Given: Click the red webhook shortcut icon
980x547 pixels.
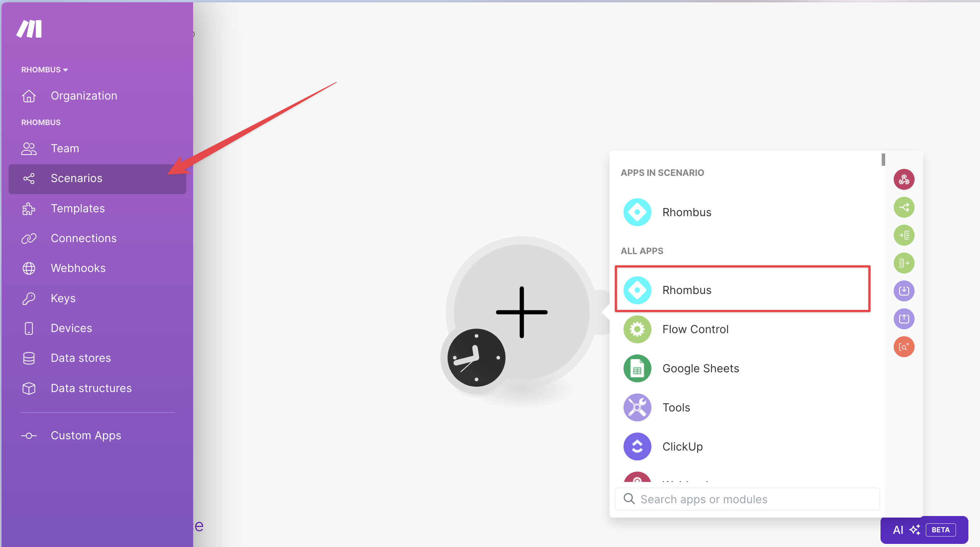Looking at the screenshot, I should click(904, 179).
